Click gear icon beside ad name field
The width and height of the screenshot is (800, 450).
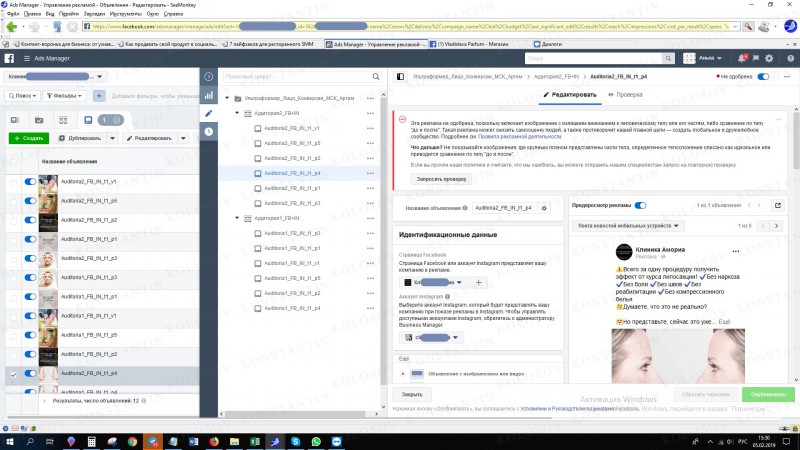(x=544, y=208)
